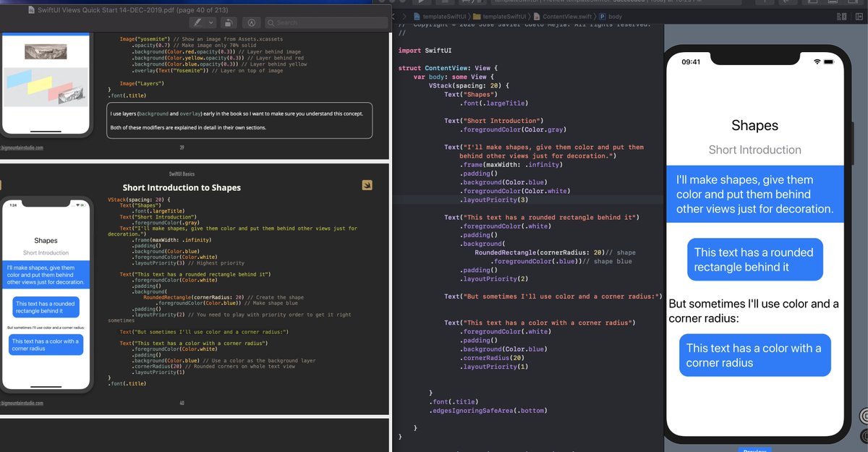Click 'Short Introduction to Shapes' heading in PDF
Image resolution: width=868 pixels, height=452 pixels.
(x=182, y=187)
